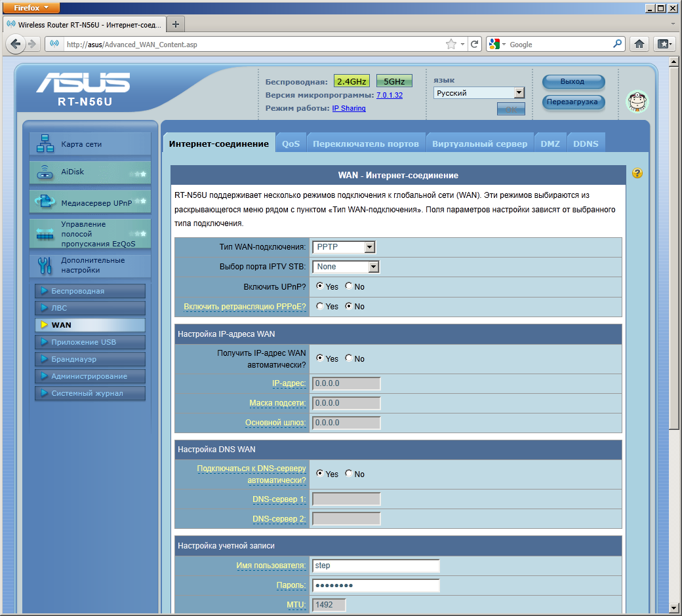This screenshot has width=682, height=616.
Task: Click the Выход logout button
Action: pos(573,81)
